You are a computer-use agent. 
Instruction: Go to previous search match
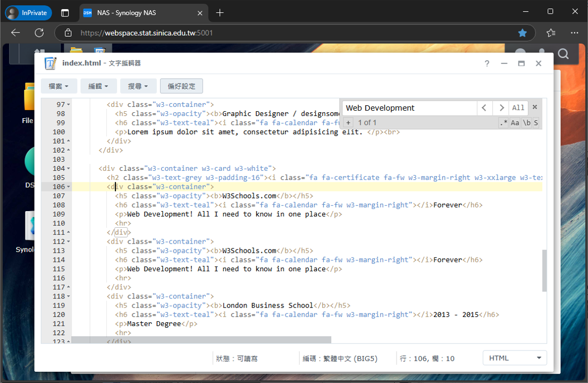484,108
